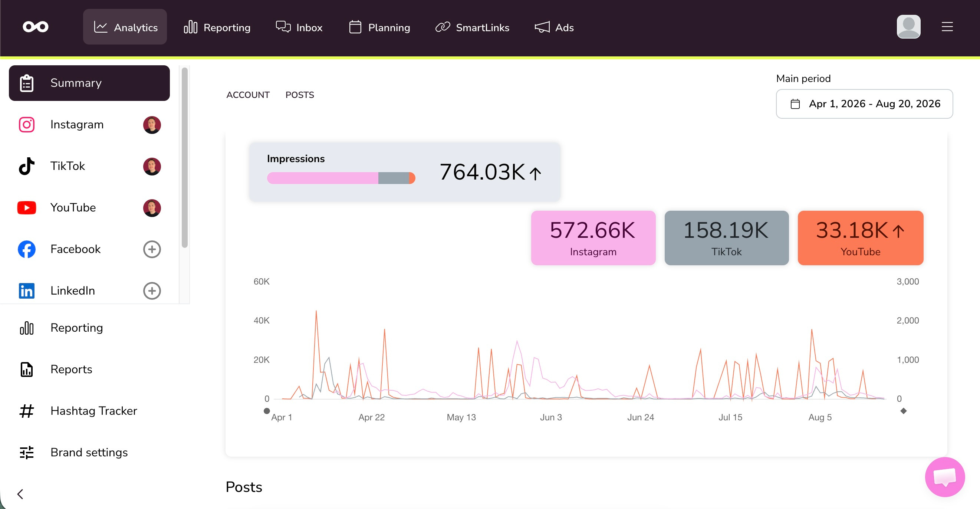Click the user profile avatar
Viewport: 980px width, 509px height.
click(x=908, y=27)
